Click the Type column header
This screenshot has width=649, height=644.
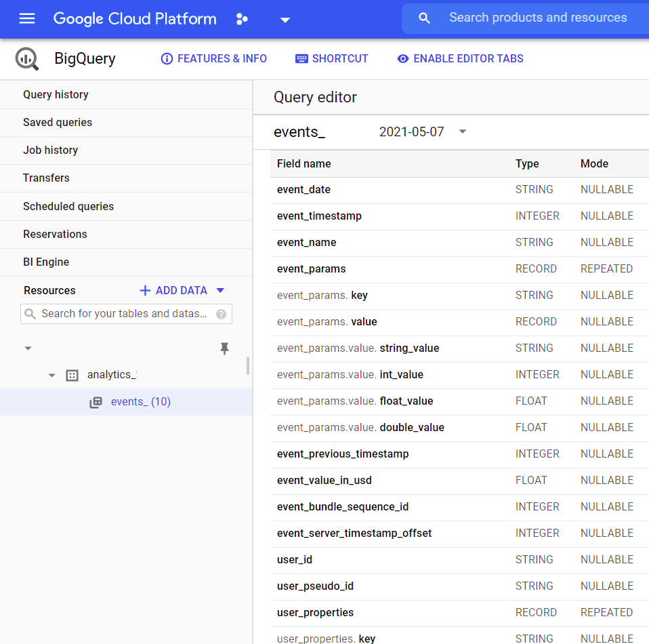[527, 164]
